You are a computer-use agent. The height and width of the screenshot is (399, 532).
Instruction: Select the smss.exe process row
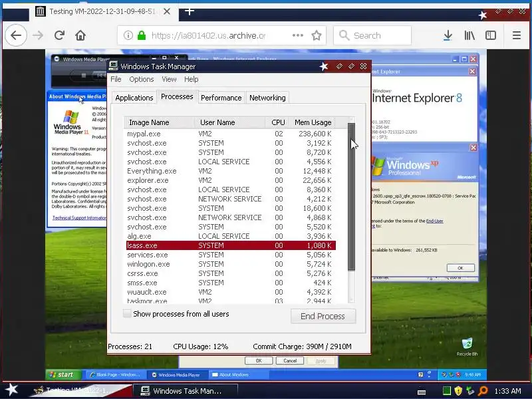click(x=231, y=283)
